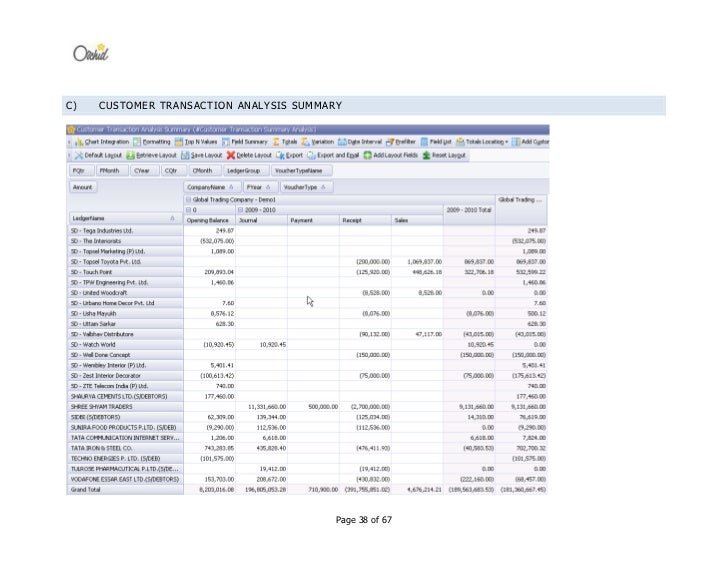Click the Global Trading grand total column header

tap(521, 210)
